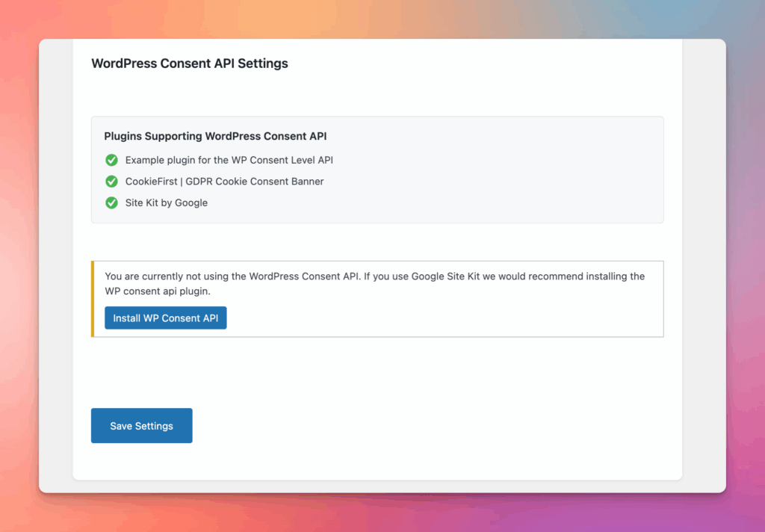Image resolution: width=765 pixels, height=532 pixels.
Task: Select the Site Kit by Google list entry
Action: pos(166,202)
